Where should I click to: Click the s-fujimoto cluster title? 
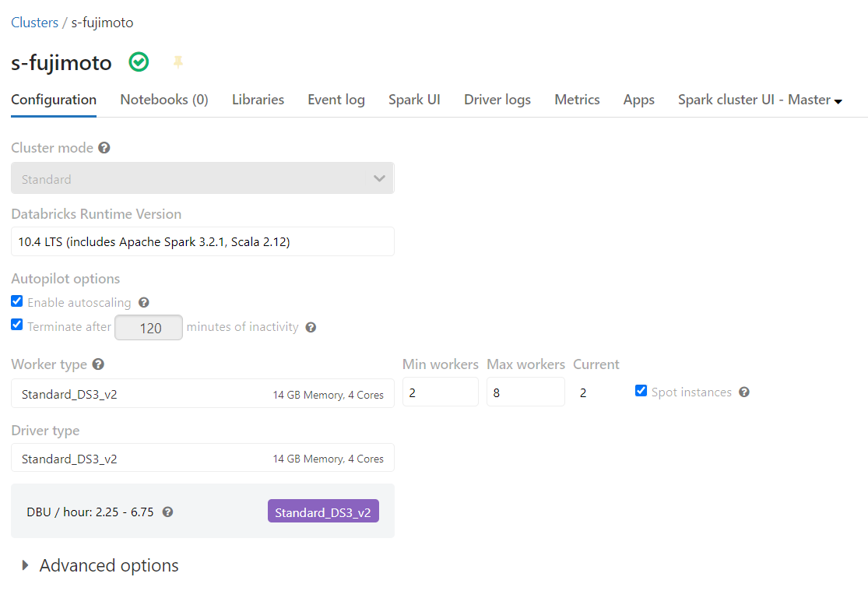[x=61, y=62]
